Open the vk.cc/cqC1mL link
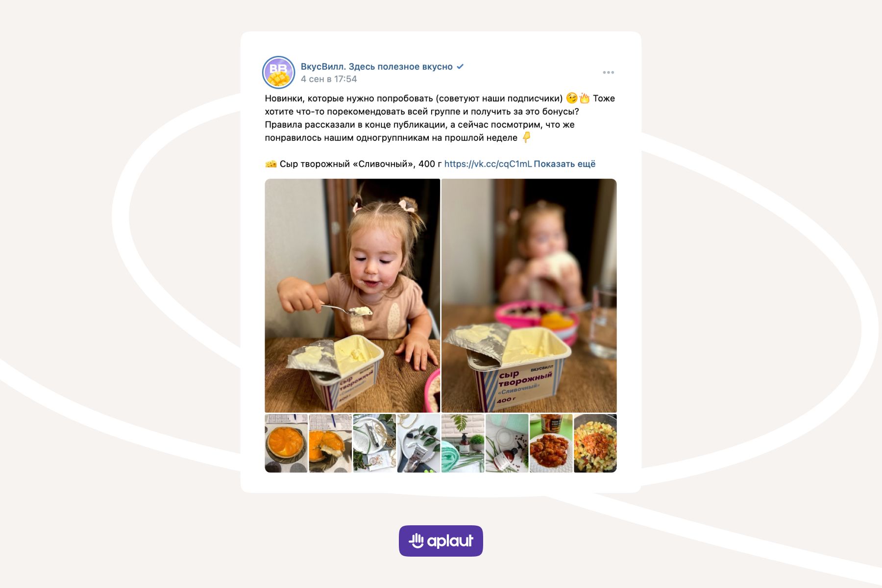This screenshot has width=882, height=588. click(x=488, y=164)
